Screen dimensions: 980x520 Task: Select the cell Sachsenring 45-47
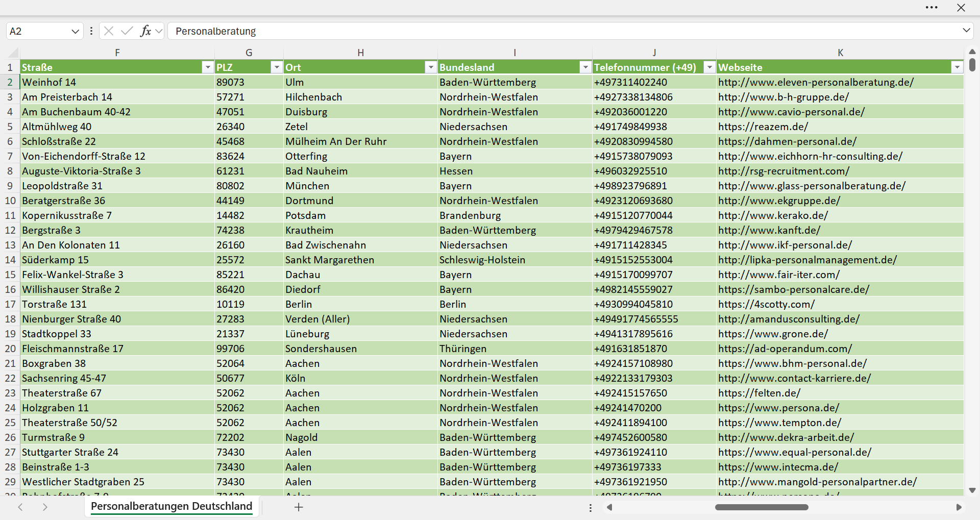coord(117,378)
